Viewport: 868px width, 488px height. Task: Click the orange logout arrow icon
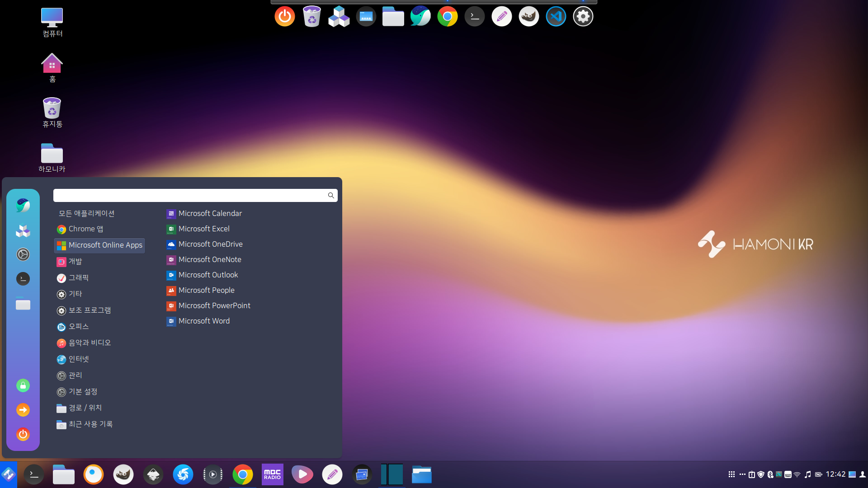point(23,410)
